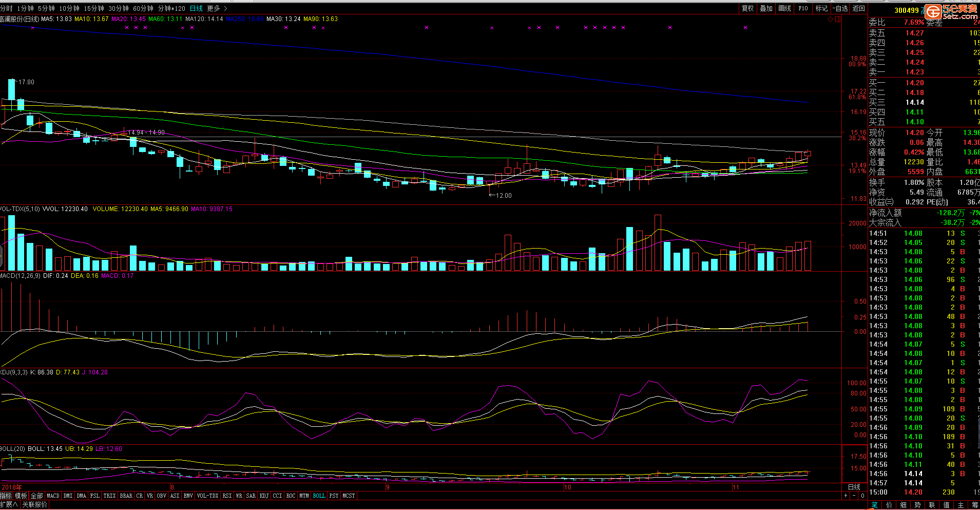The image size is (980, 510).
Task: Click the - zoom-out chart button
Action: pos(854,496)
